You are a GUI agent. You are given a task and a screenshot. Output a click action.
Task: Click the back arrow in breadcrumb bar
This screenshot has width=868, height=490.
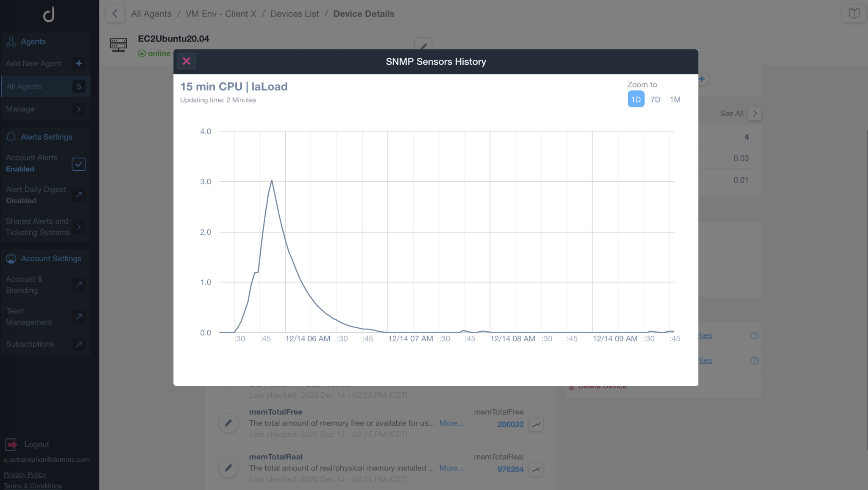point(115,14)
